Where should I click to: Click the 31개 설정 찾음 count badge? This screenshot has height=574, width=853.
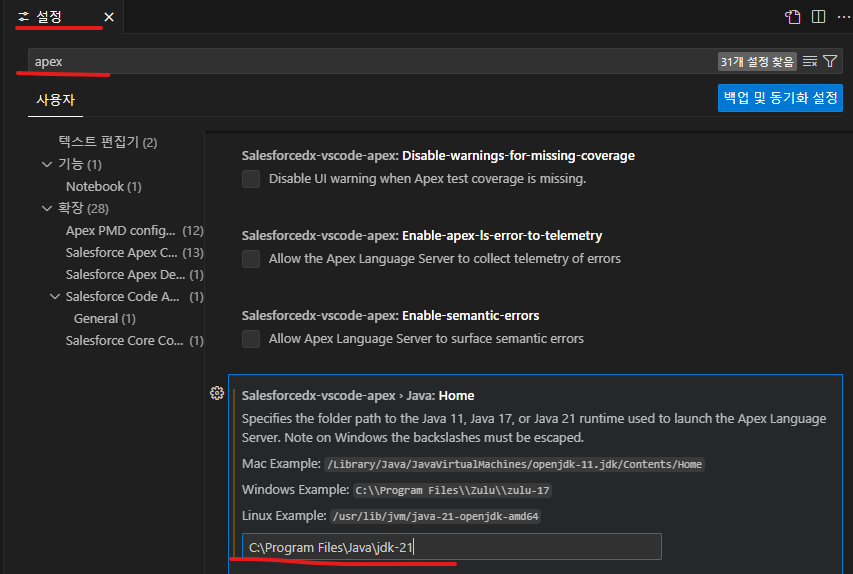tap(757, 61)
